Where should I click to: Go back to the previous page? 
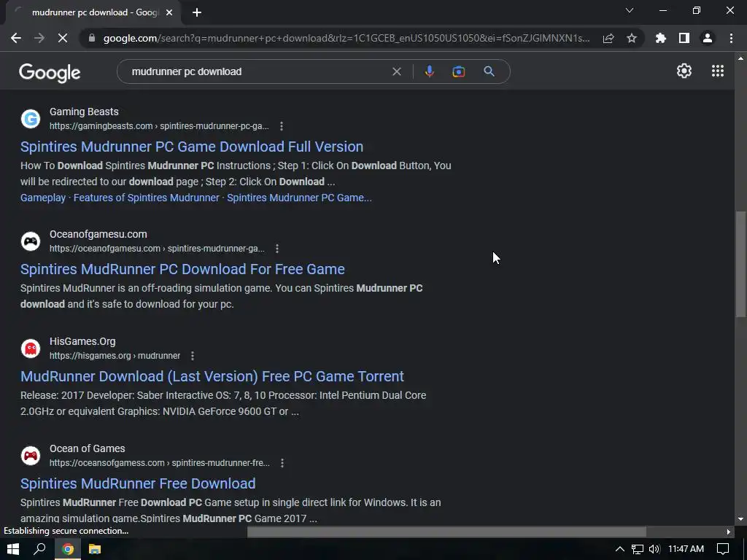(x=16, y=38)
